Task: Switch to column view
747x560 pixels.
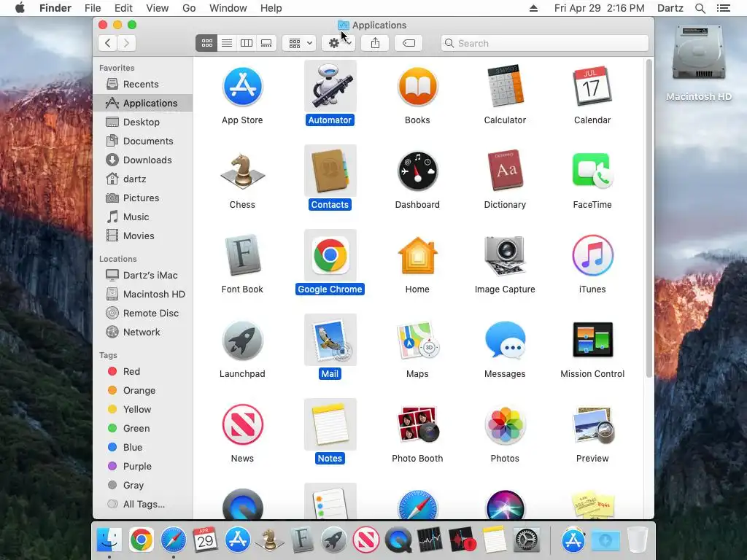Action: (247, 43)
